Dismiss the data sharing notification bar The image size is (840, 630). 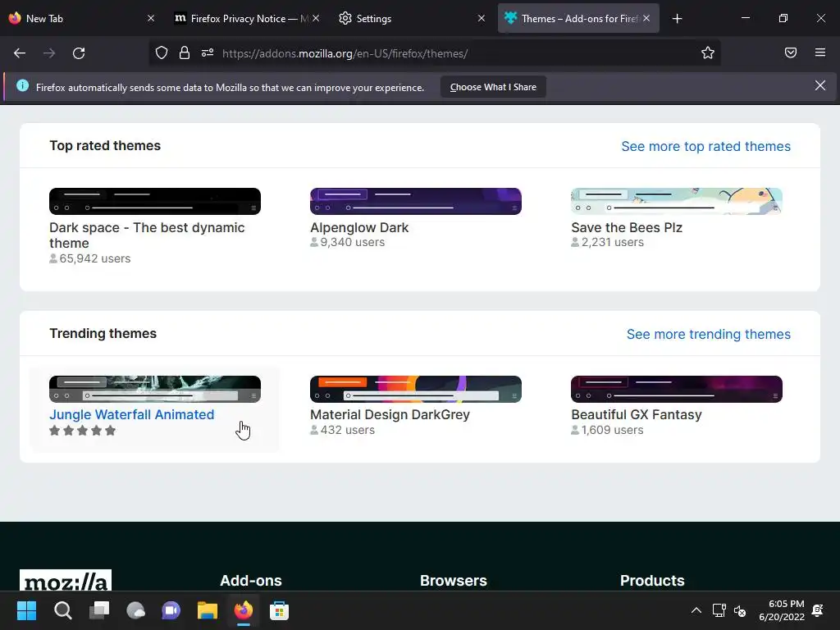[x=819, y=85]
